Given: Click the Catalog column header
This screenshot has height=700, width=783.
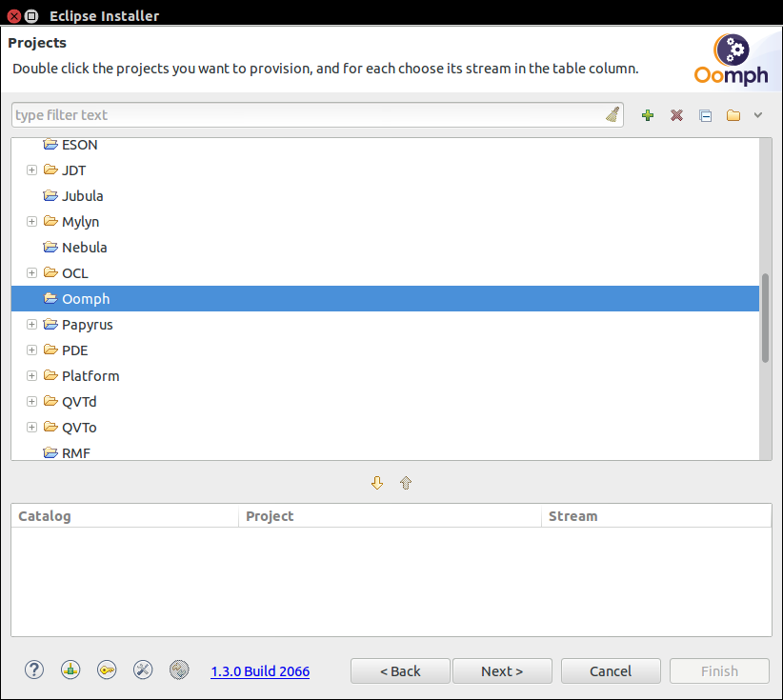Looking at the screenshot, I should tap(125, 516).
